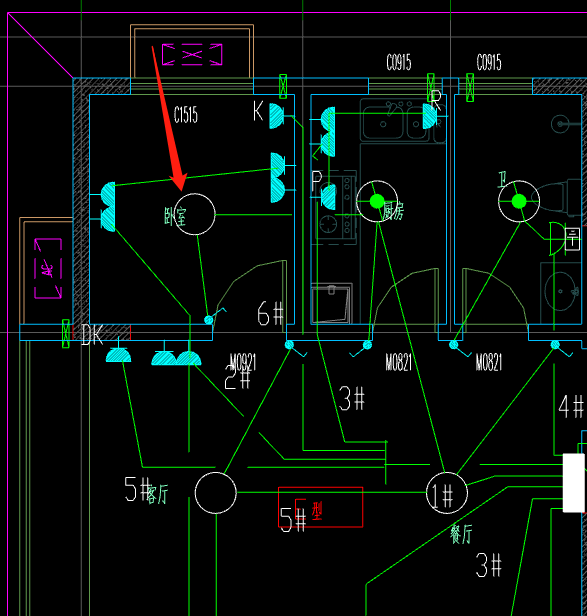Click the 6# circuit label in bedroom
The width and height of the screenshot is (587, 616).
[x=270, y=313]
